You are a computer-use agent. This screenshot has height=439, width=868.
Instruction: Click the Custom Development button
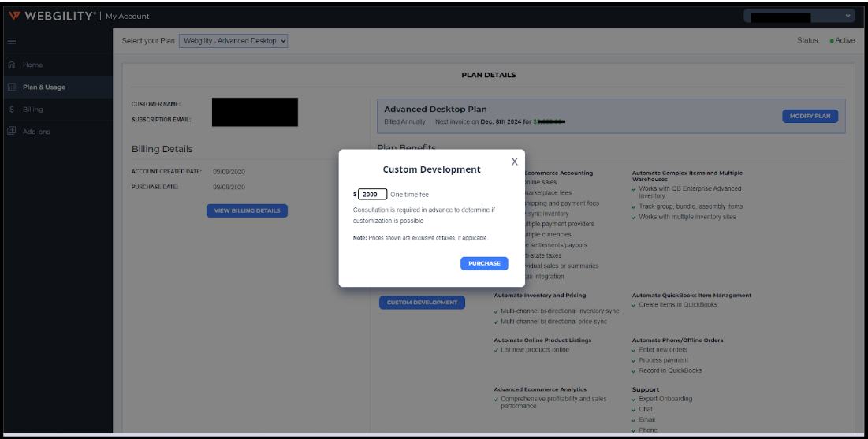pos(422,303)
